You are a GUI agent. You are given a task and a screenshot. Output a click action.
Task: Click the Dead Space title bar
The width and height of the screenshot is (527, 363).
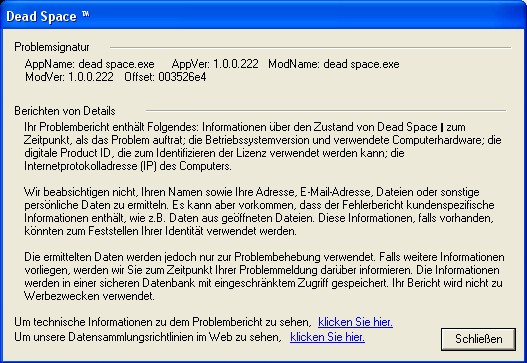tap(264, 16)
